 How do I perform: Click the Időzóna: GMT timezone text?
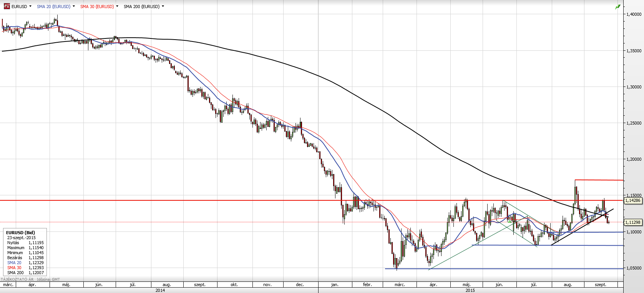[48, 280]
